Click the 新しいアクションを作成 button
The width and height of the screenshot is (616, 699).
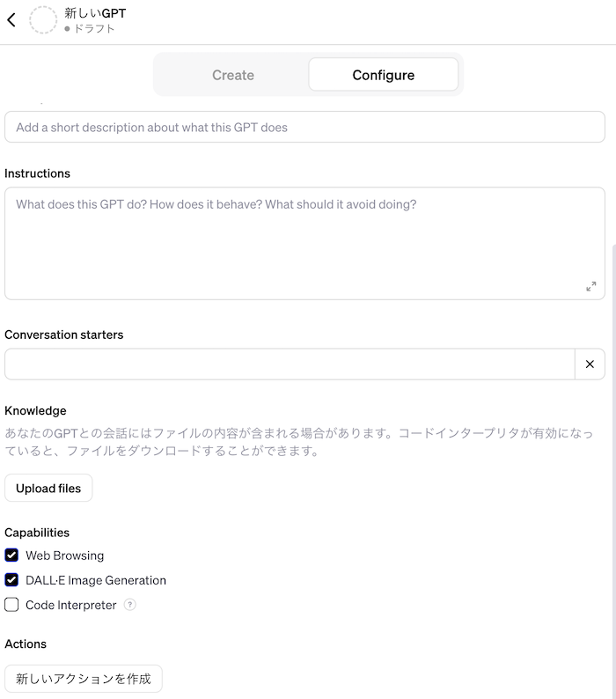click(84, 679)
